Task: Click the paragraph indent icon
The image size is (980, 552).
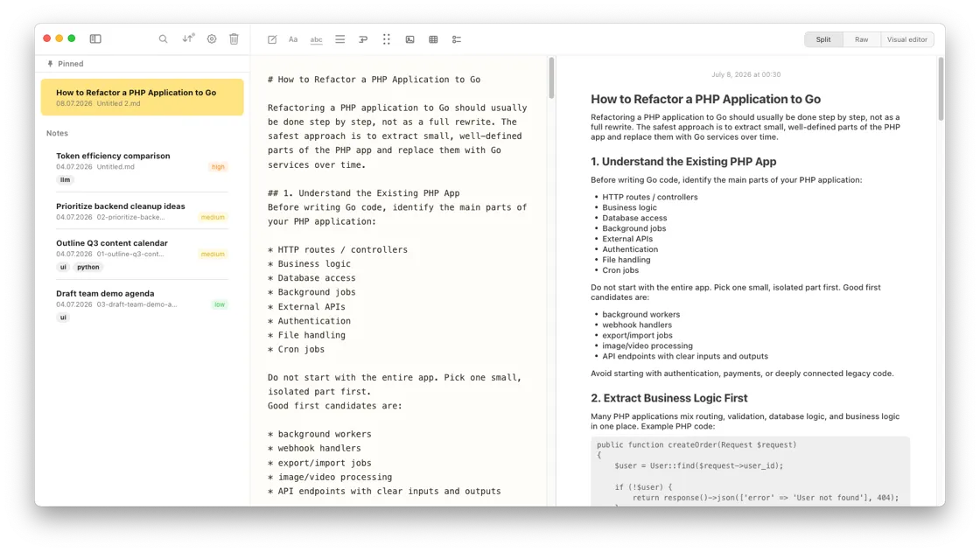Action: 363,39
